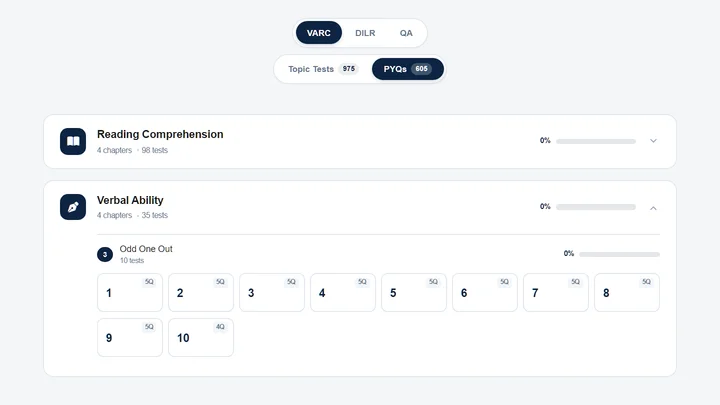Open Odd One Out test 1
Screen dimensions: 720x405
coord(130,292)
